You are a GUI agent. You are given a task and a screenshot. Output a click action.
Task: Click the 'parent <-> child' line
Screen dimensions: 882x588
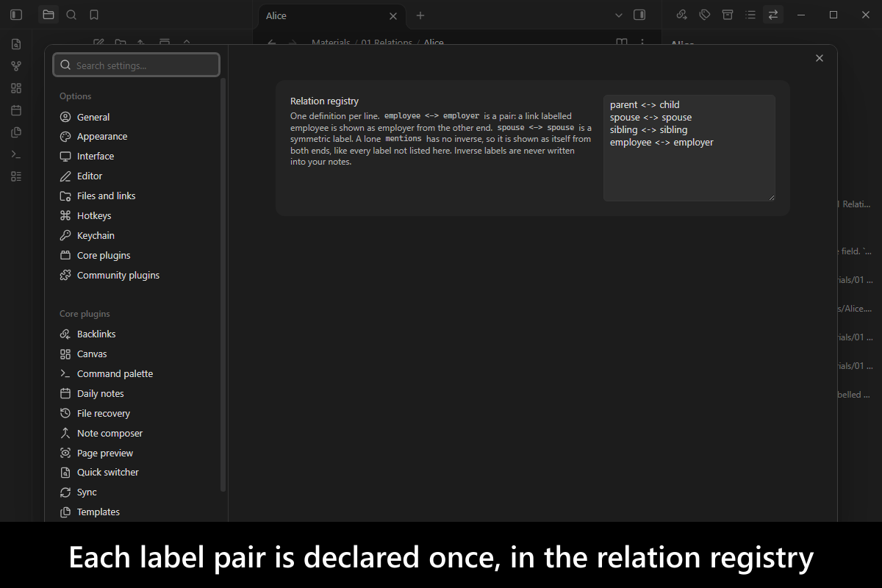tap(645, 105)
